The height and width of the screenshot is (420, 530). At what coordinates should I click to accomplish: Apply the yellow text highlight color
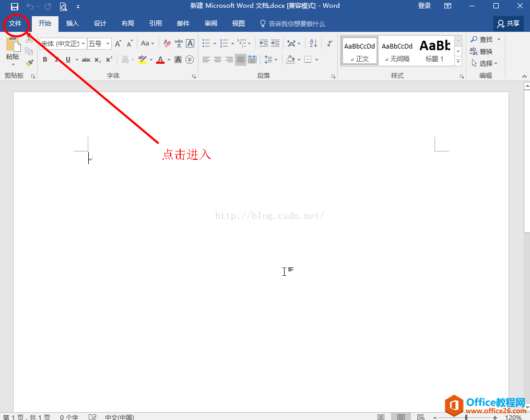click(143, 60)
